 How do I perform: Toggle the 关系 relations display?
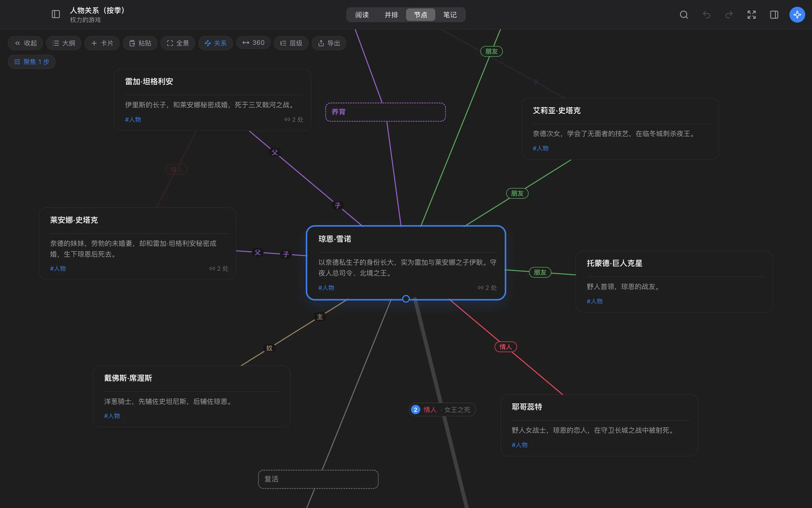tap(216, 43)
